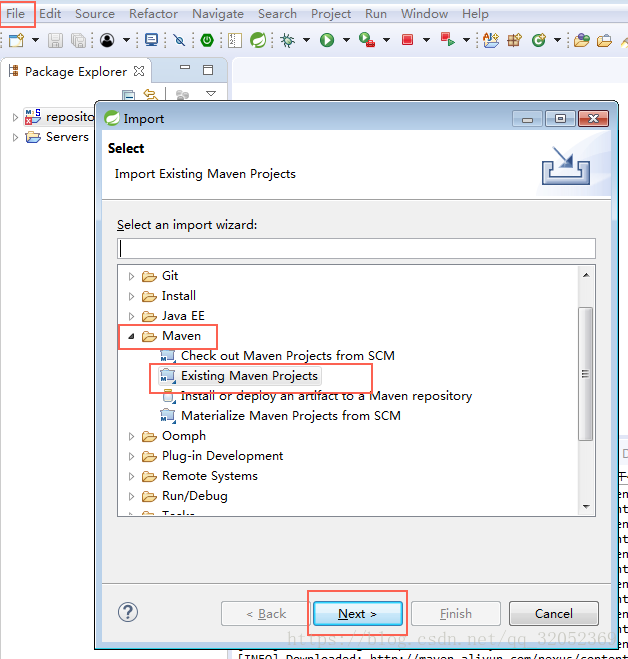The image size is (628, 659).
Task: Open the Package Explorer view menu triangle
Action: pyautogui.click(x=211, y=93)
